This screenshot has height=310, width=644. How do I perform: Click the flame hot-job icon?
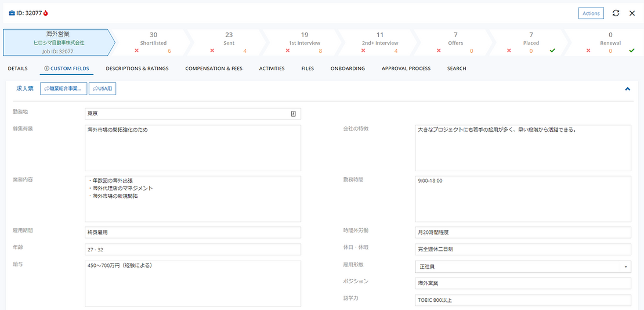click(x=46, y=13)
